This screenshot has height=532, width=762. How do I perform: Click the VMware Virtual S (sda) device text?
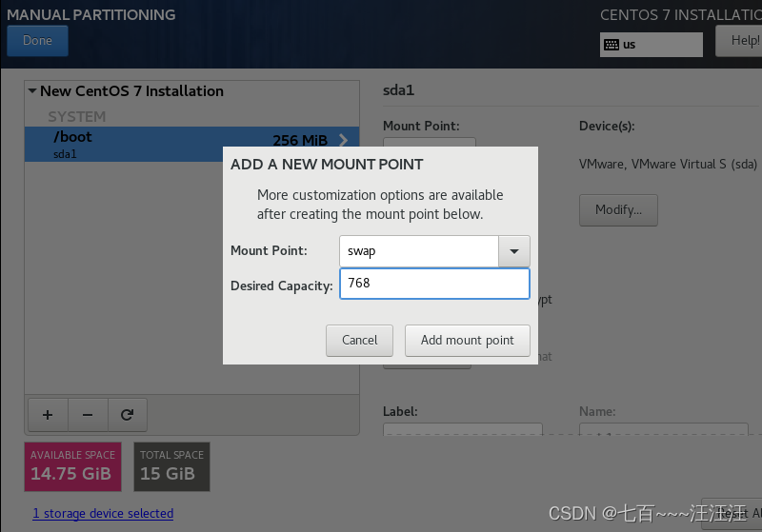[x=668, y=165]
